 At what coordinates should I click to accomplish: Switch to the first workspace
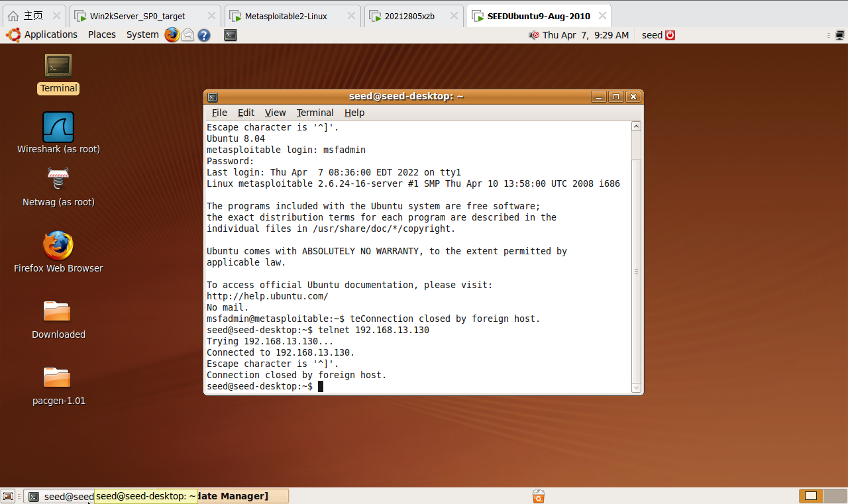tap(812, 496)
